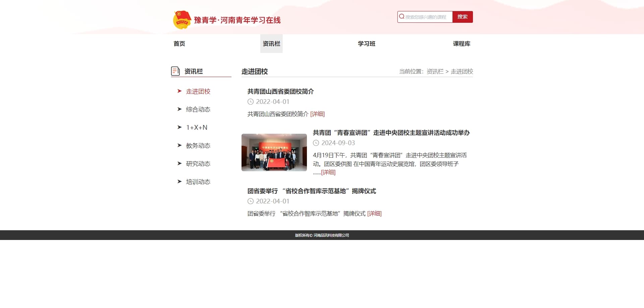This screenshot has width=644, height=308.
Task: Open article title 共青团山西省委团校简介
Action: coord(281,91)
